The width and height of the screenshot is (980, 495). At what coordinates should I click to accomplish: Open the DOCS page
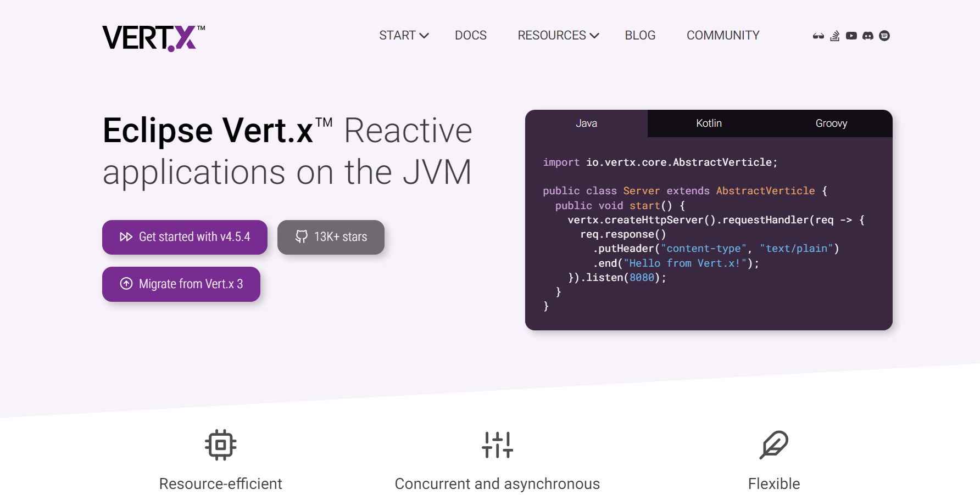click(471, 36)
